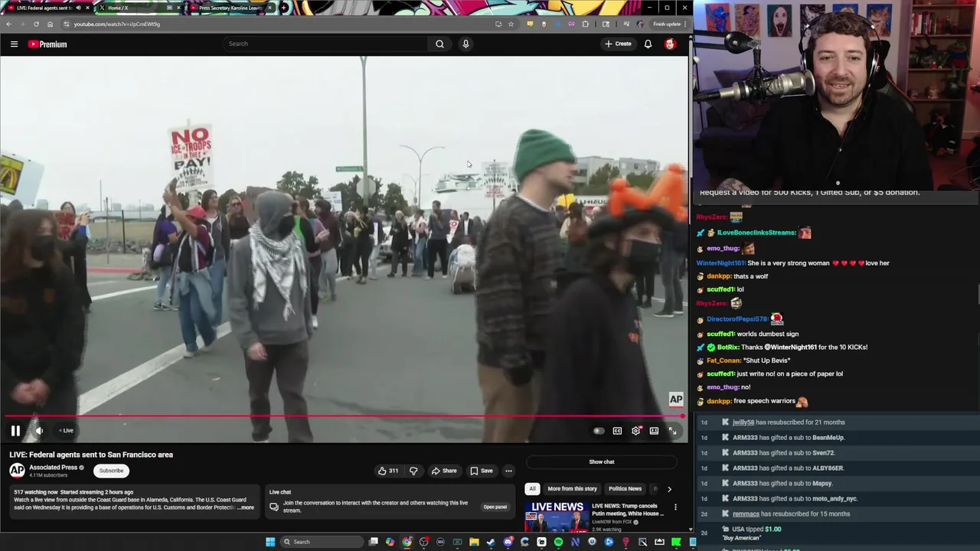Image resolution: width=980 pixels, height=551 pixels.
Task: Open File Explorer from taskbar
Action: (x=474, y=542)
